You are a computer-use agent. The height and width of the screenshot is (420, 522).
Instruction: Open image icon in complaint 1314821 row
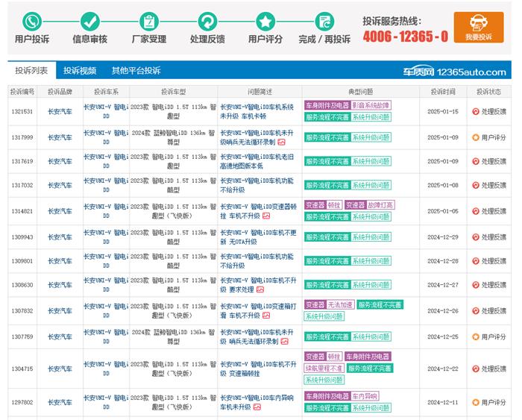tap(265, 216)
